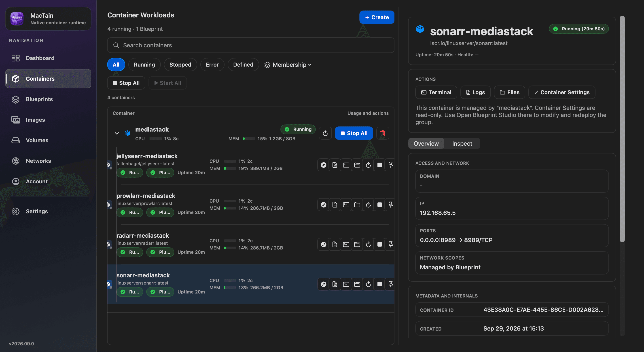The width and height of the screenshot is (644, 352).
Task: Stop prowlarr-mediastack container
Action: tap(379, 205)
